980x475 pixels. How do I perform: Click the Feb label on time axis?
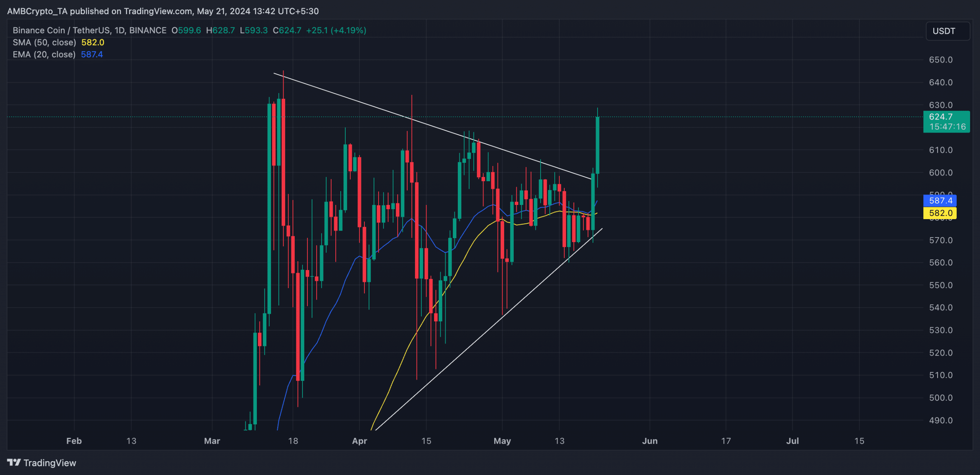pos(74,441)
